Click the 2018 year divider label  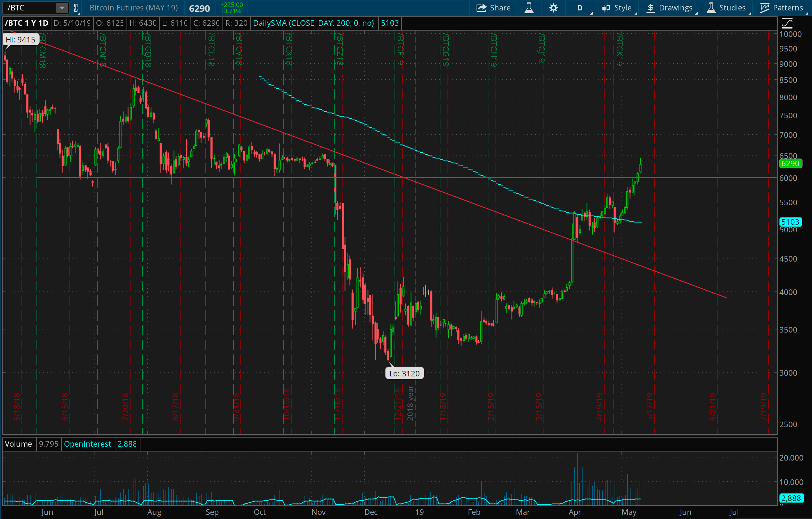coord(411,404)
